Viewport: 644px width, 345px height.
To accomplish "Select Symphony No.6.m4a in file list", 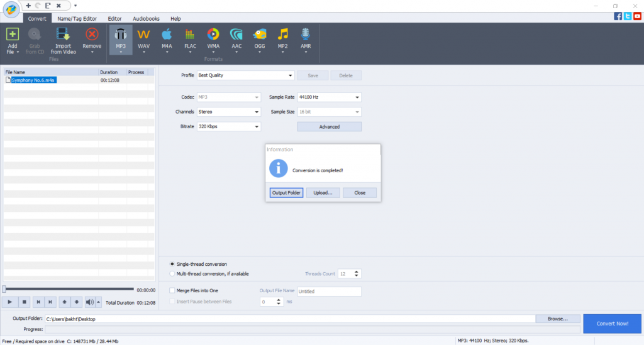I will 33,80.
